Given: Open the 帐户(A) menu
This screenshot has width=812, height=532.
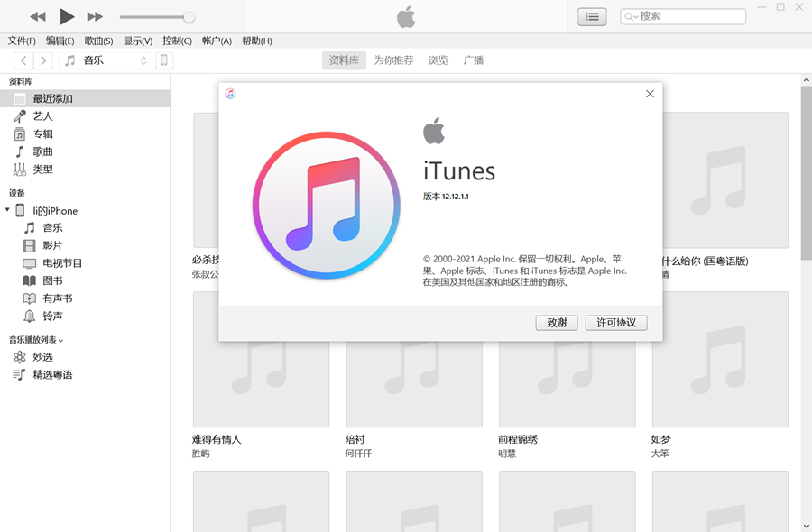Looking at the screenshot, I should tap(217, 41).
